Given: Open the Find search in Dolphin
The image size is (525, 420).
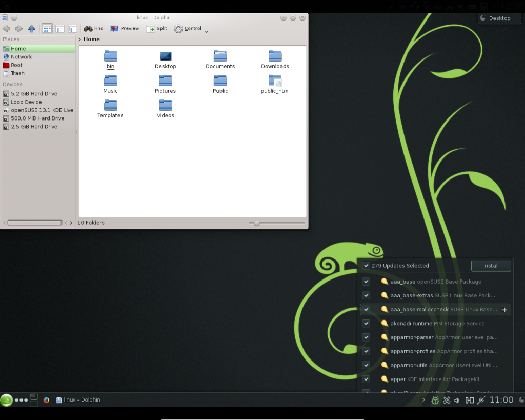Looking at the screenshot, I should tap(93, 28).
